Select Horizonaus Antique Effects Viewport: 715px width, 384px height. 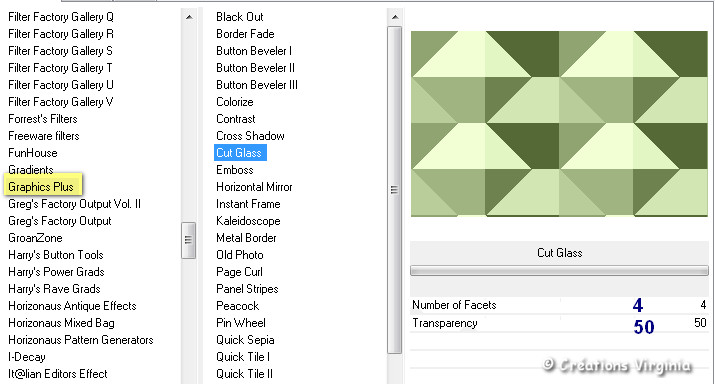tap(72, 306)
